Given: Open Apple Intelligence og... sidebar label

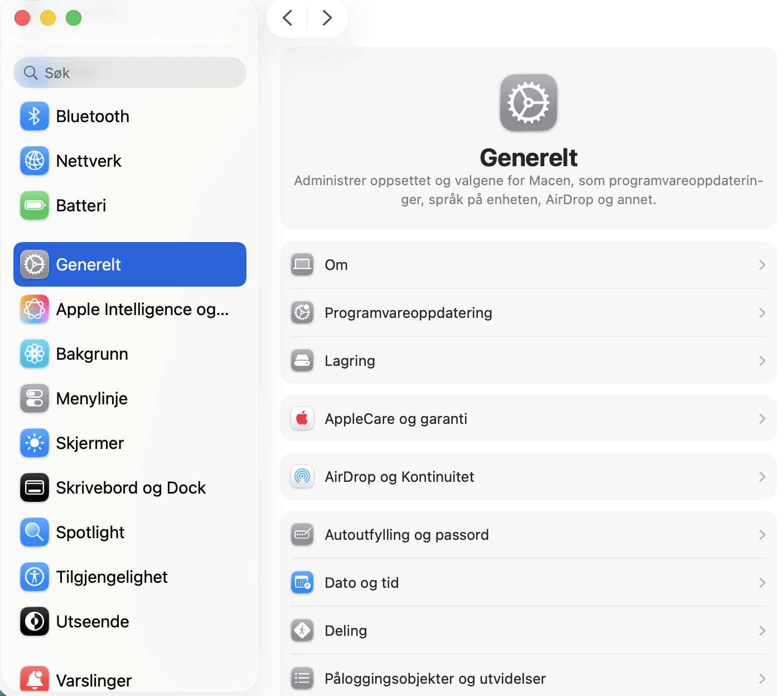Looking at the screenshot, I should (x=143, y=310).
